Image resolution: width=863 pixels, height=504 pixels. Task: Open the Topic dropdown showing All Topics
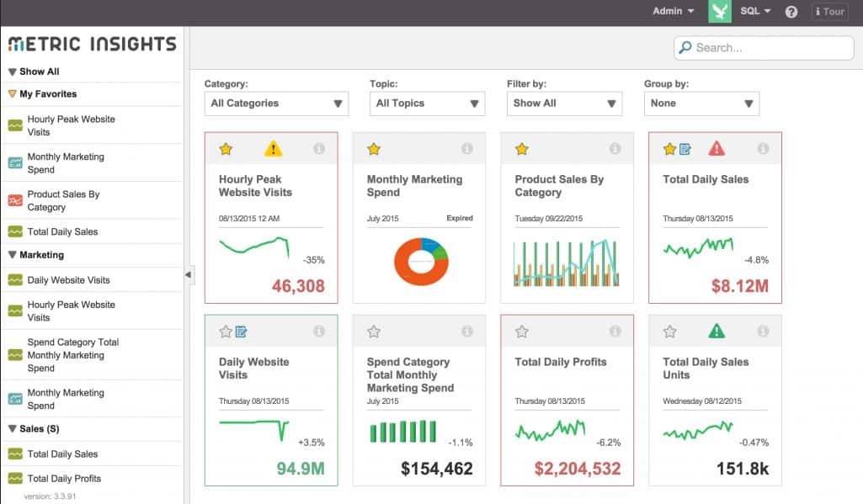pos(426,103)
